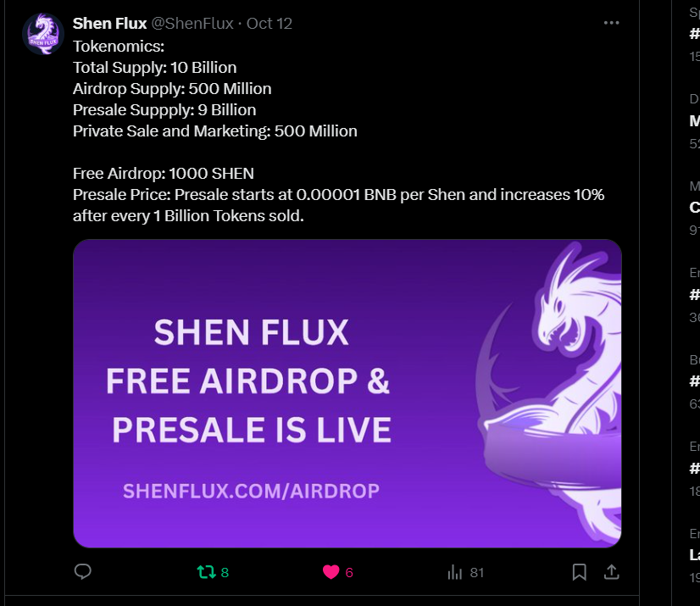Expand the Shen Flux airdrop promo image
Viewport: 700px width, 606px height.
(x=347, y=393)
